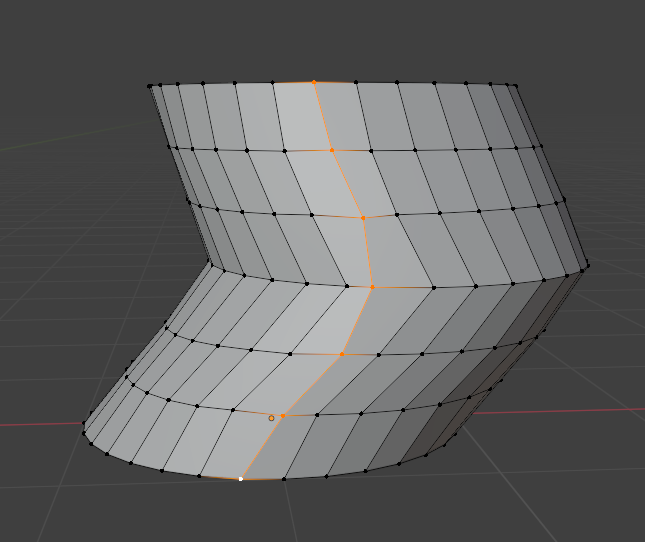
Task: Select the orange vertex on the middle crease ring
Action: (372, 287)
